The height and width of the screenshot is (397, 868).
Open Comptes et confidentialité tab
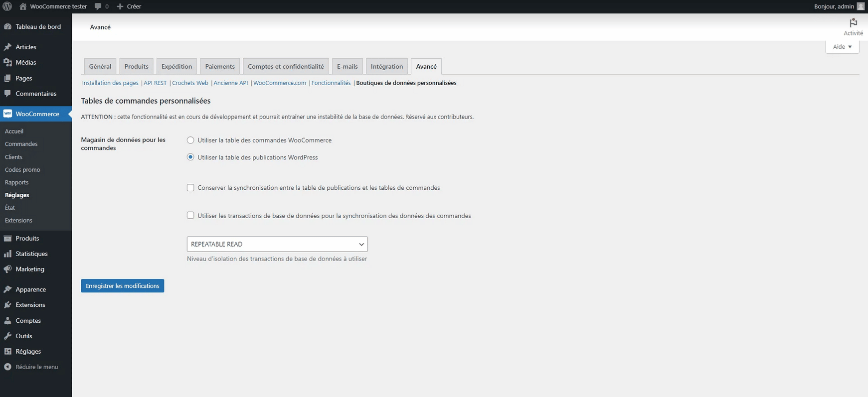click(286, 66)
